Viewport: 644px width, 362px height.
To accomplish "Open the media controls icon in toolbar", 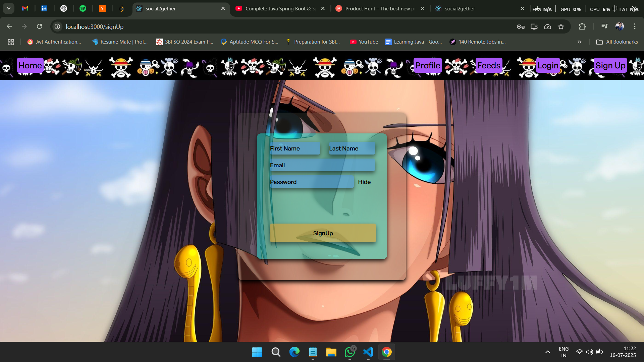I will [x=604, y=26].
